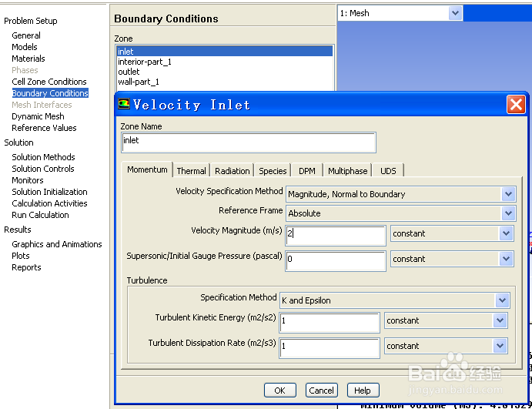Open Help for Velocity Inlet
Image resolution: width=532 pixels, height=409 pixels.
click(x=363, y=391)
